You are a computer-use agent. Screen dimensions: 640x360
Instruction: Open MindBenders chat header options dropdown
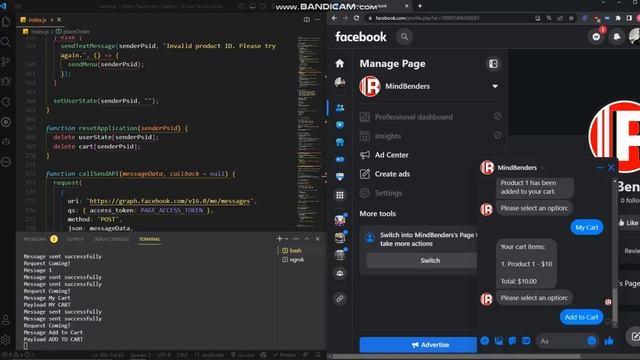542,168
